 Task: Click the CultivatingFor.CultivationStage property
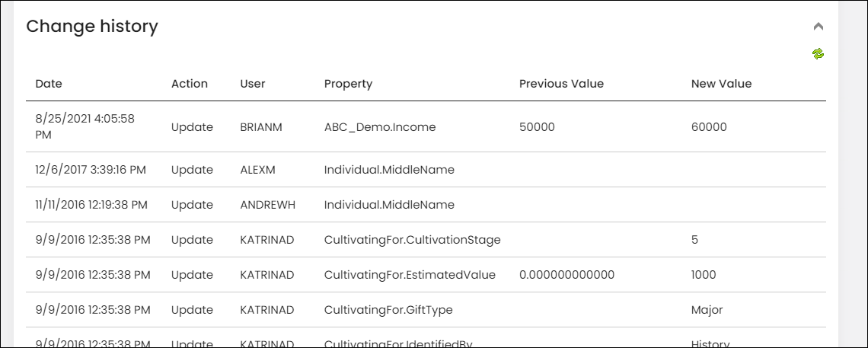click(x=413, y=240)
